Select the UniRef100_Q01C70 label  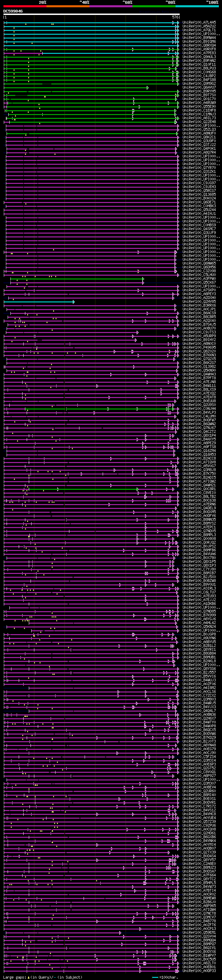[x=199, y=99]
